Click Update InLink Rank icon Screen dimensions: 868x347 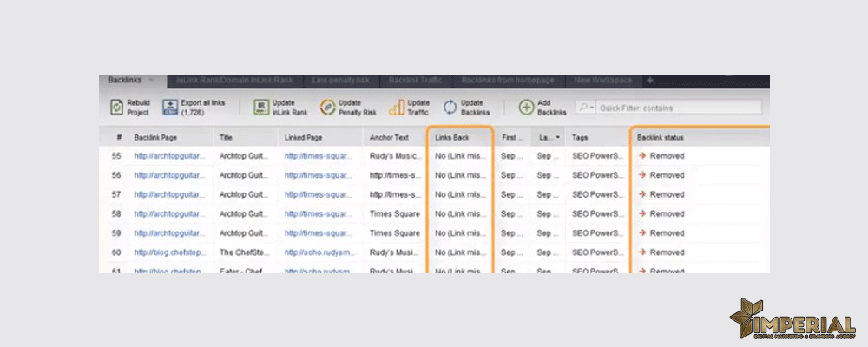[x=261, y=108]
